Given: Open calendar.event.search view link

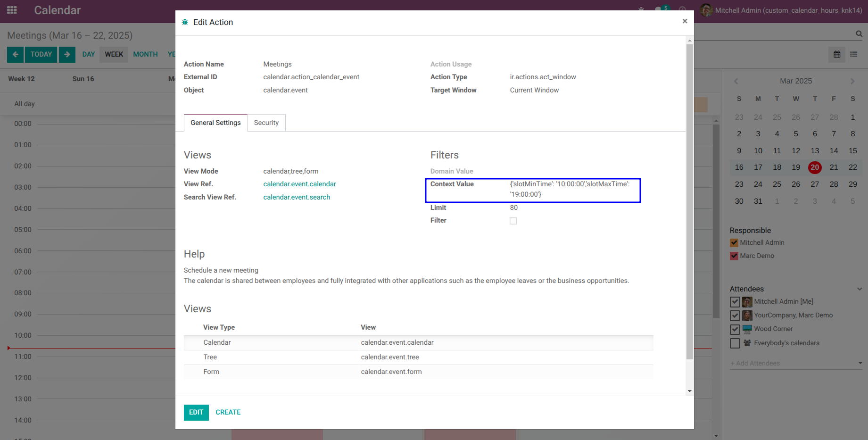Looking at the screenshot, I should pos(297,197).
